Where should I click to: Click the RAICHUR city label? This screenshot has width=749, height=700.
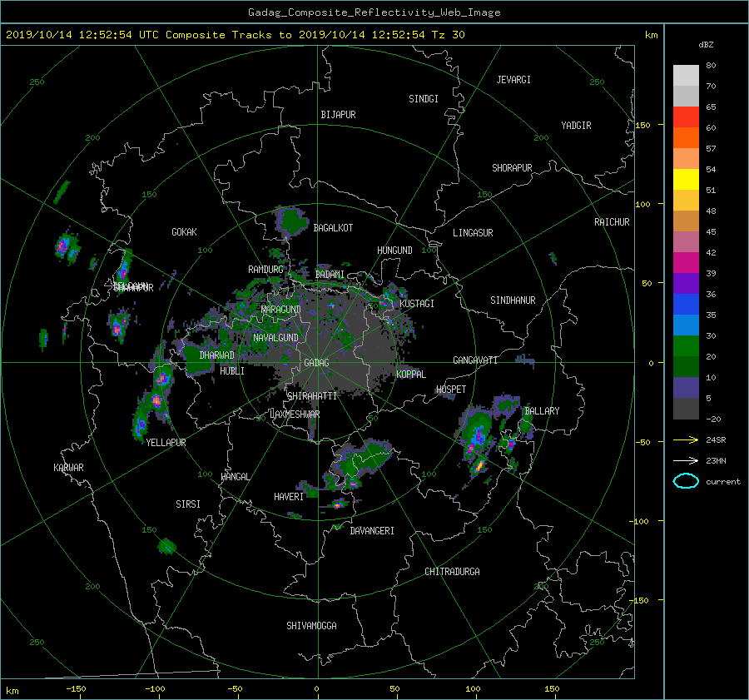(612, 222)
